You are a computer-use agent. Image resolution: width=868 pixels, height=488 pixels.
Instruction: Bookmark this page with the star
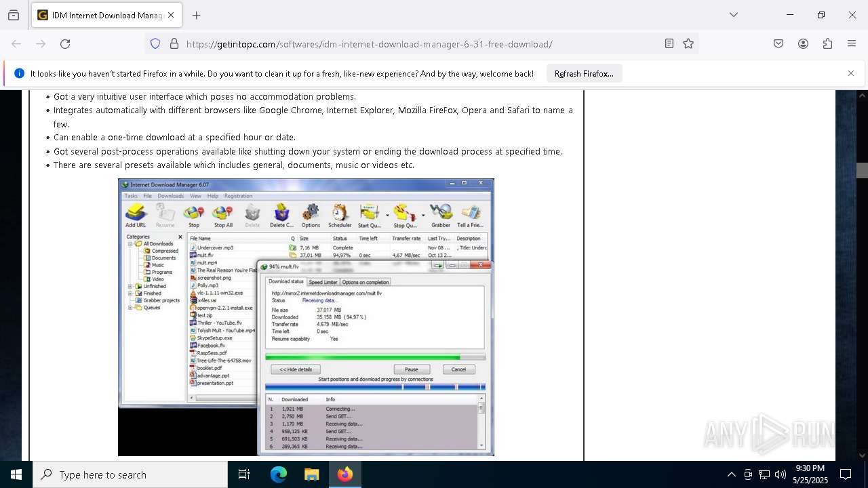point(688,43)
